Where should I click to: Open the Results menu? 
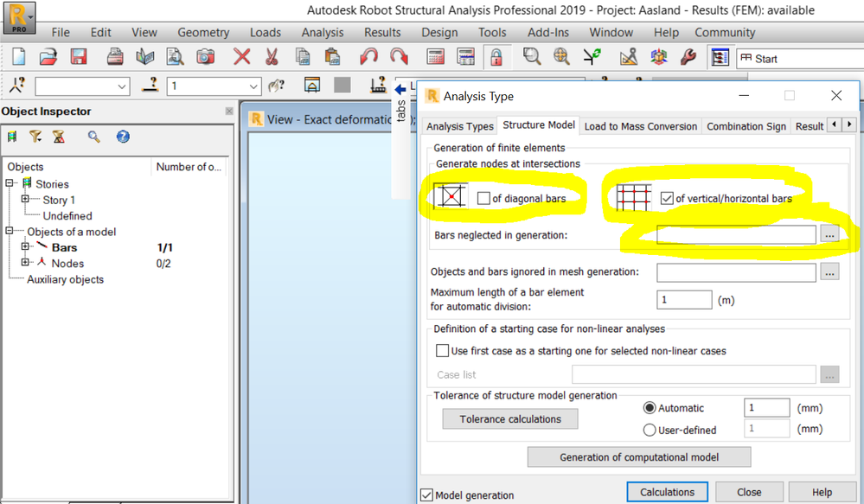point(382,33)
